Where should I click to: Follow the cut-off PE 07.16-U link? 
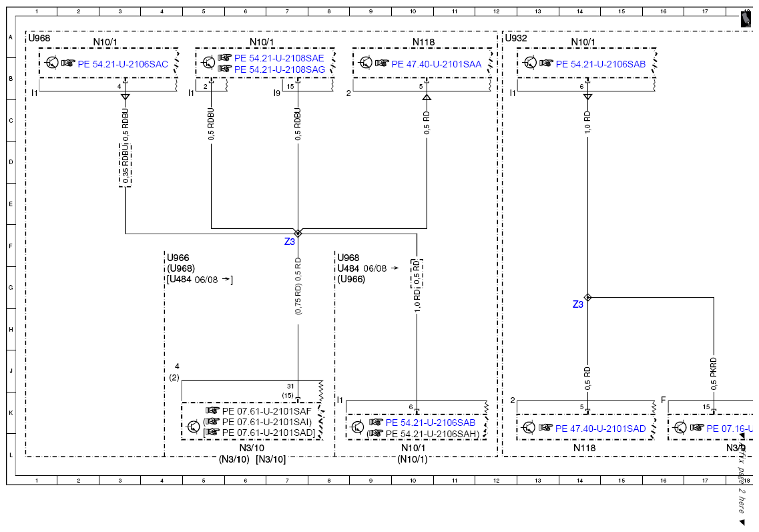pyautogui.click(x=730, y=429)
